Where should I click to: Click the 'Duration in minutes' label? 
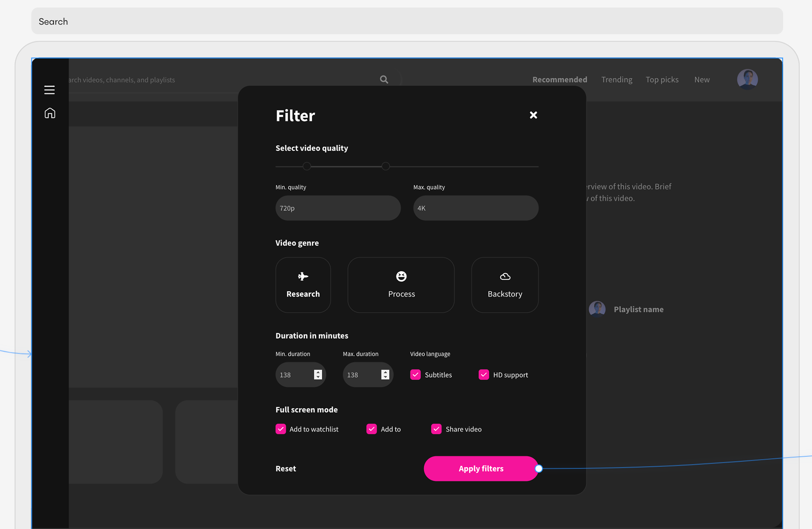click(x=312, y=336)
